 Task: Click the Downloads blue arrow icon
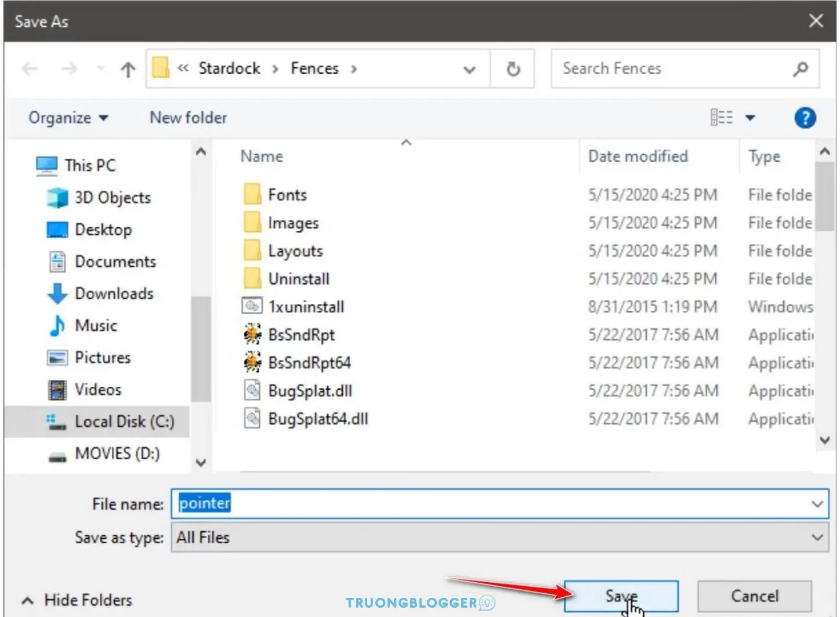tap(57, 293)
